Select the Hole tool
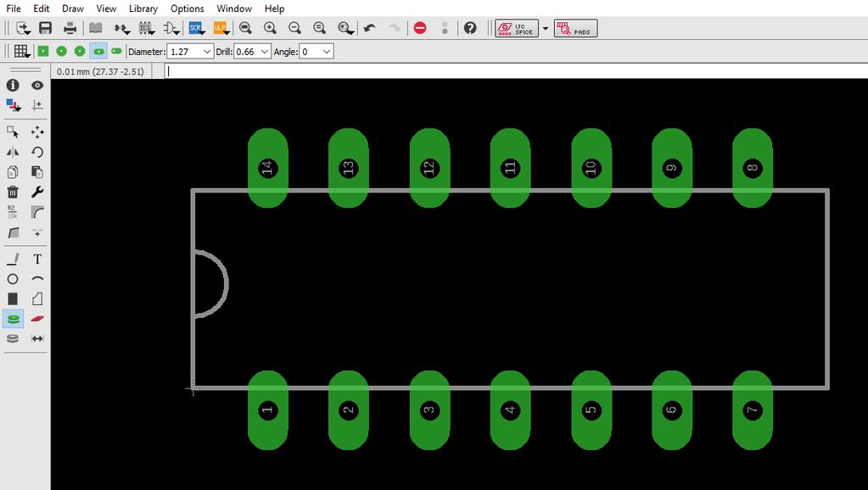868x490 pixels. coord(13,338)
